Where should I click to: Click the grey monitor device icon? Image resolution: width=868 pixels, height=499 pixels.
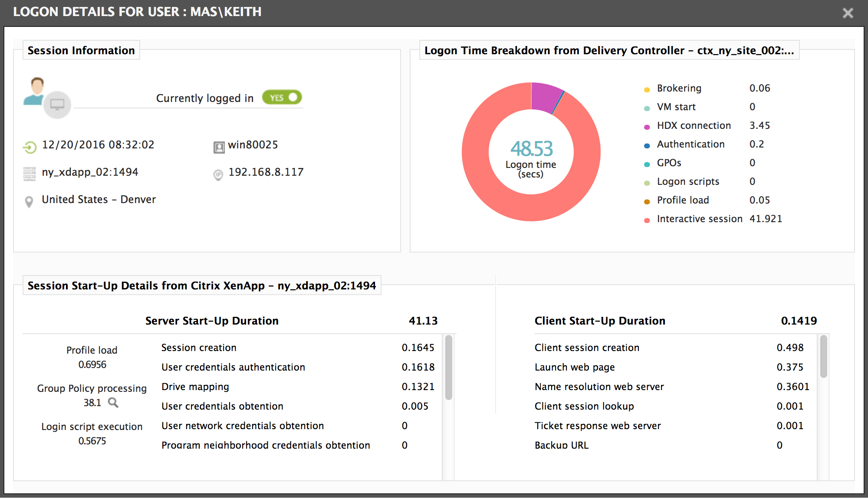[57, 105]
